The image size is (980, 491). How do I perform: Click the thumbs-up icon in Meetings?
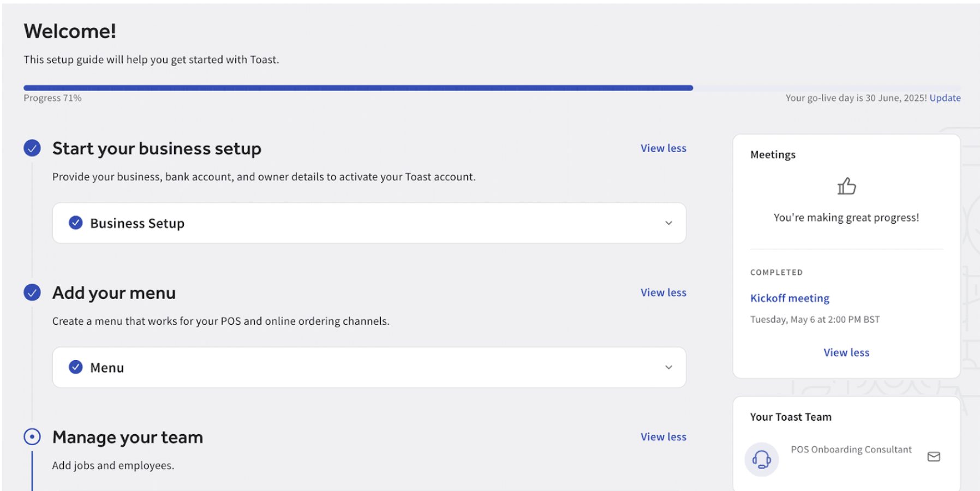point(846,187)
